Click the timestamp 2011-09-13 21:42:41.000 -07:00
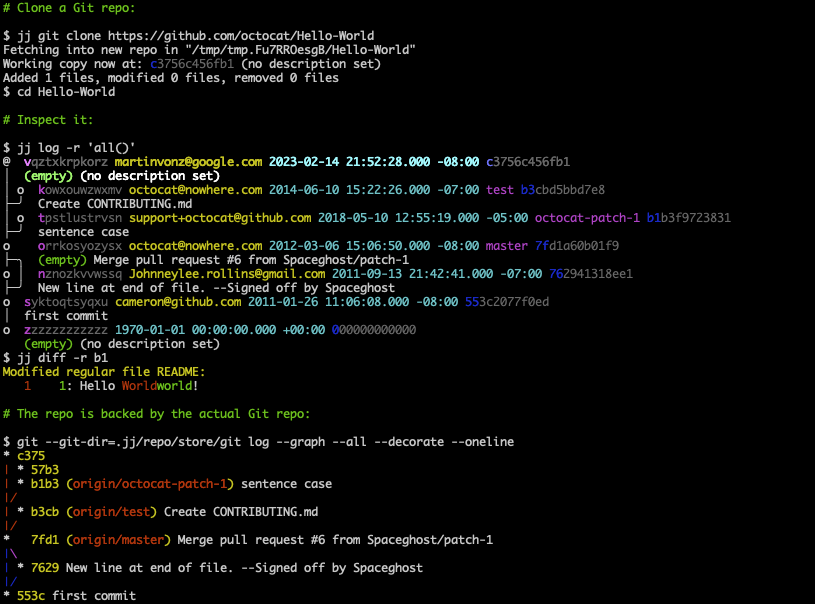This screenshot has height=604, width=815. pyautogui.click(x=437, y=274)
